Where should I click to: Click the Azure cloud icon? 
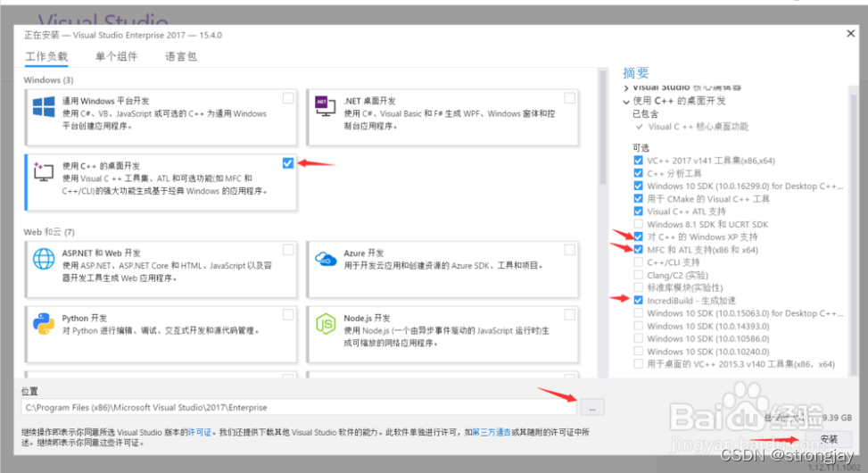pos(326,258)
